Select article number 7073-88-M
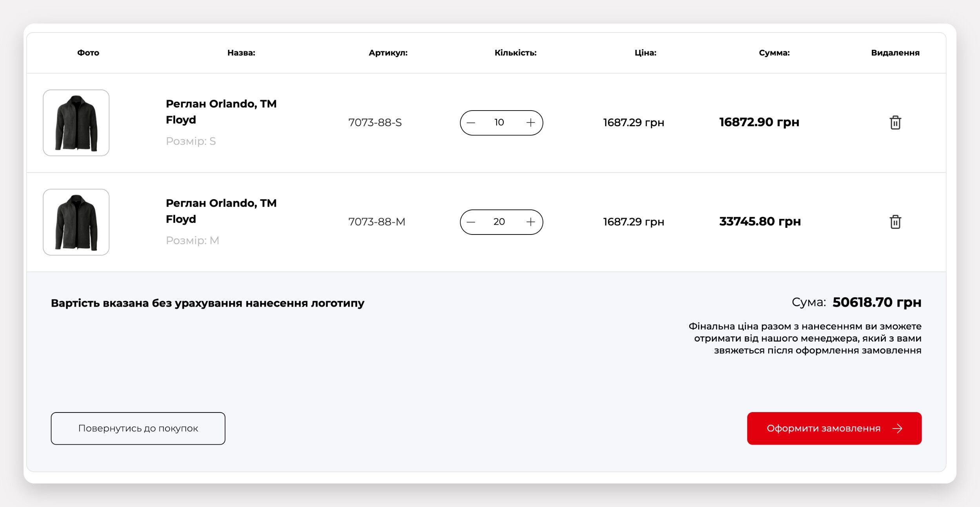 tap(377, 222)
